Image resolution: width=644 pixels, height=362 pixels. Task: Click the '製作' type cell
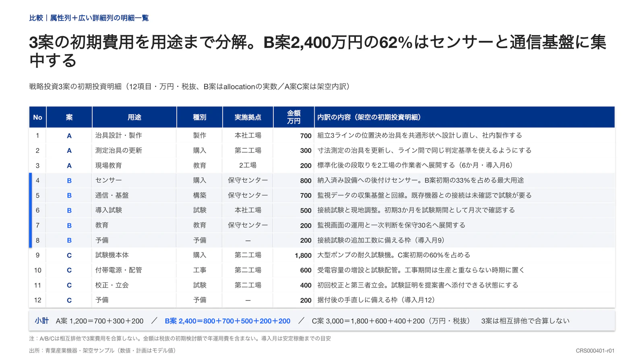click(x=199, y=136)
